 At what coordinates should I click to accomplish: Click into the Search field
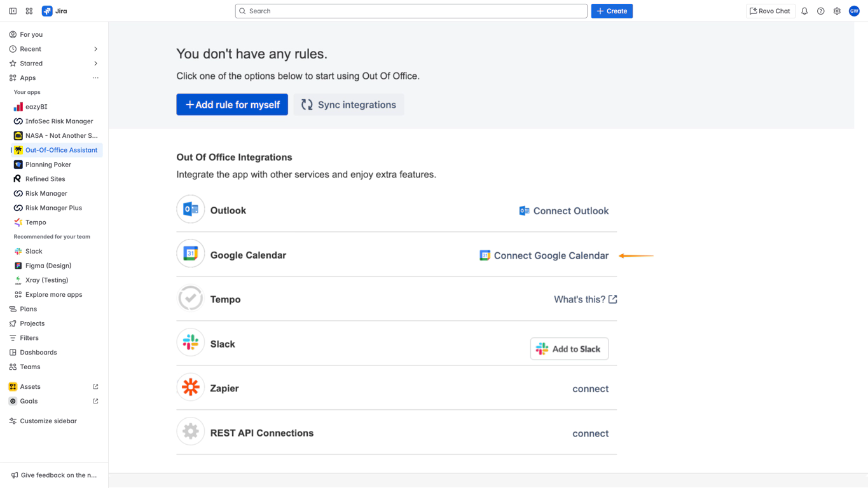411,11
